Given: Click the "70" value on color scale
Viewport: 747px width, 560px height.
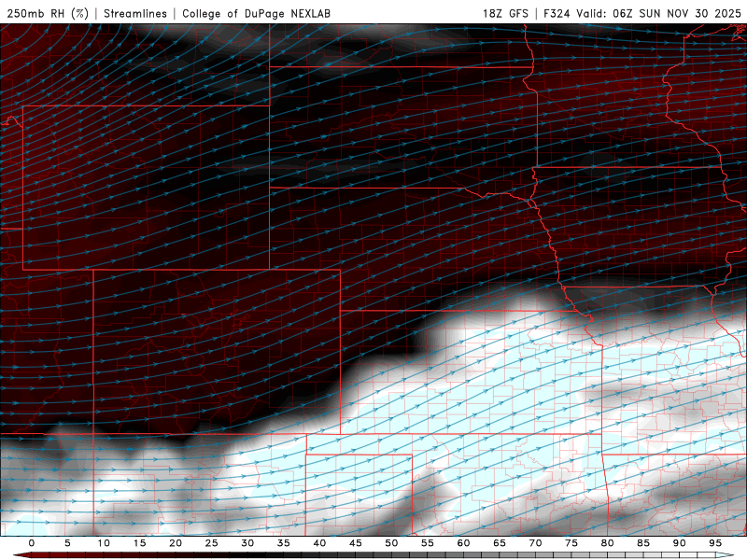Looking at the screenshot, I should pyautogui.click(x=535, y=543).
